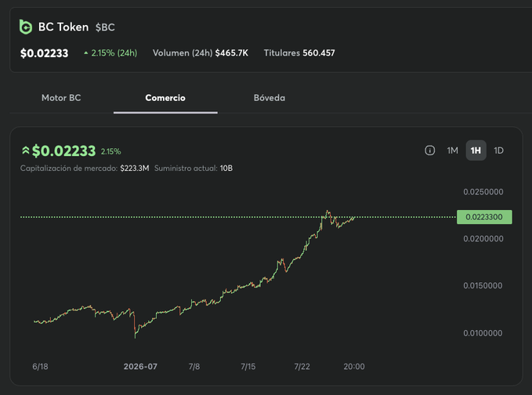532x395 pixels.
Task: Click the 2026-07 date axis label
Action: (140, 367)
